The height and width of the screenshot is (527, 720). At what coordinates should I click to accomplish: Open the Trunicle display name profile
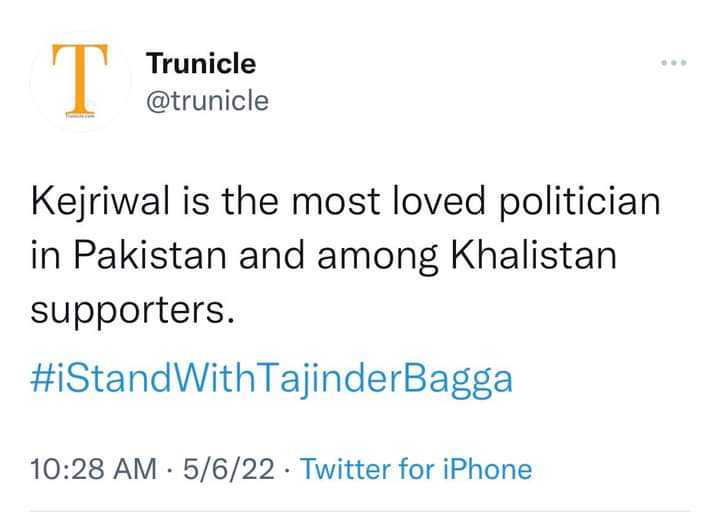pos(201,63)
